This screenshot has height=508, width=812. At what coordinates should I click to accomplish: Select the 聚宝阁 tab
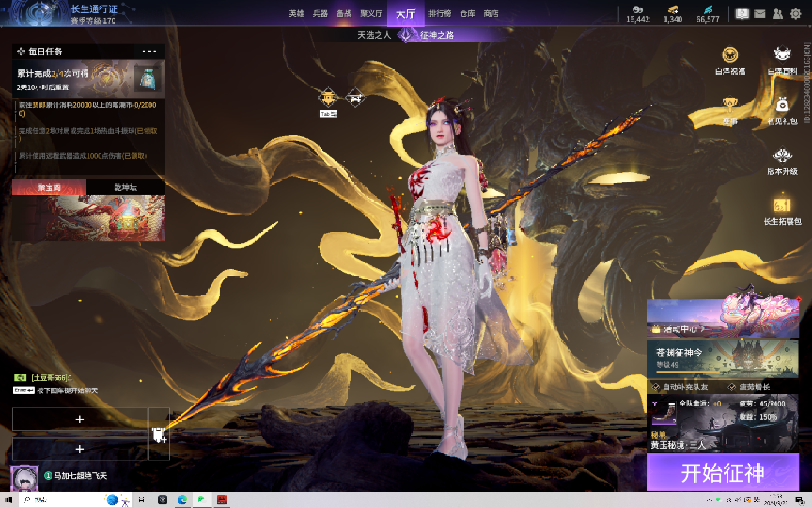click(x=49, y=187)
